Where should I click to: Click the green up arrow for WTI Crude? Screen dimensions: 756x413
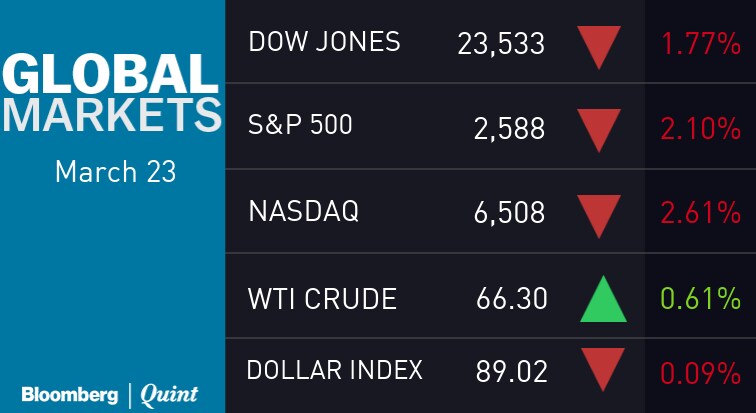pos(603,300)
